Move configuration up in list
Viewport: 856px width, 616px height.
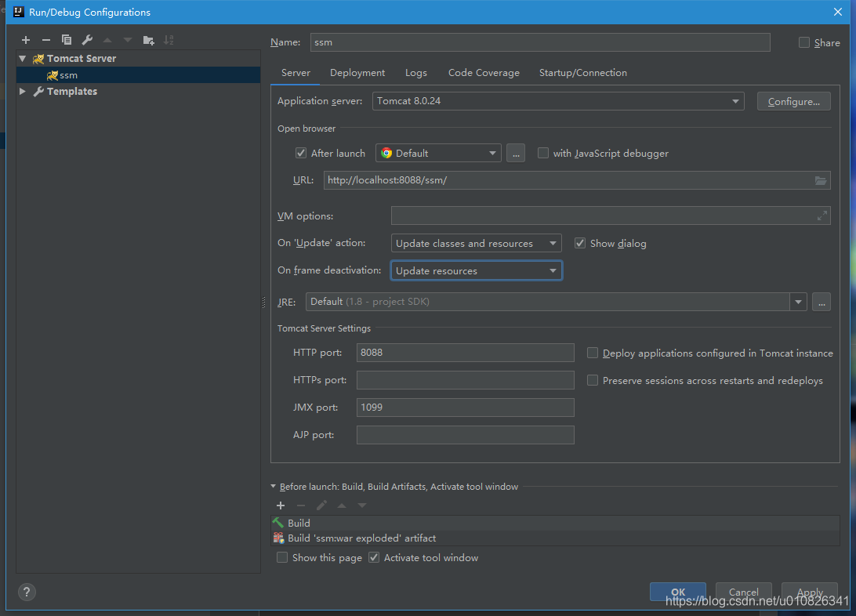click(107, 40)
